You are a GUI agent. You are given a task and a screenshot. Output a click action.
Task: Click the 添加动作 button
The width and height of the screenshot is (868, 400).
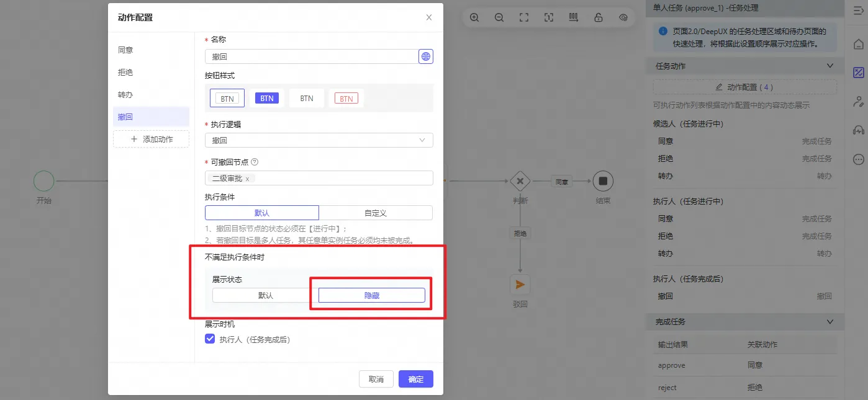(151, 140)
